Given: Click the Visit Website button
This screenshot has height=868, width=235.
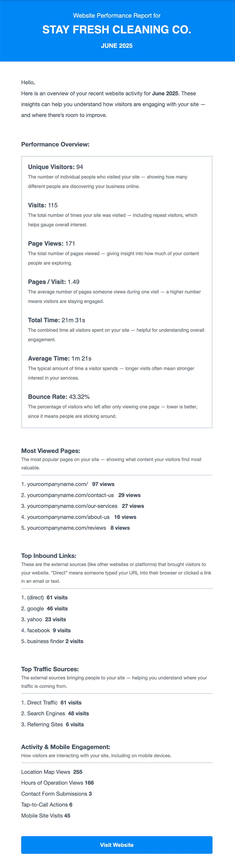Looking at the screenshot, I should click(117, 845).
